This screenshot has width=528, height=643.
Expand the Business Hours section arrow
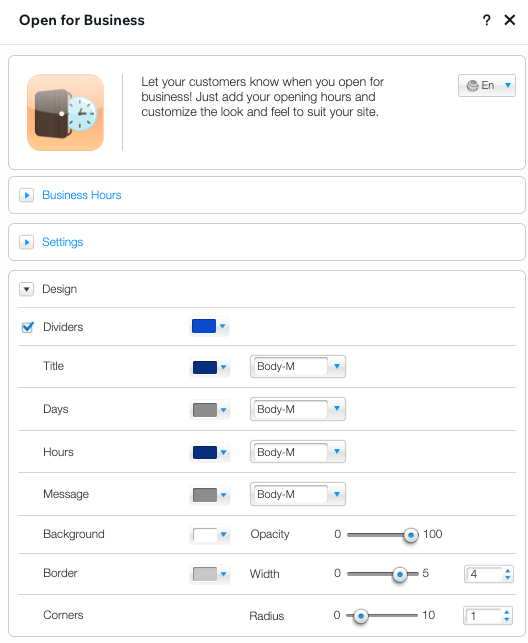pyautogui.click(x=27, y=195)
